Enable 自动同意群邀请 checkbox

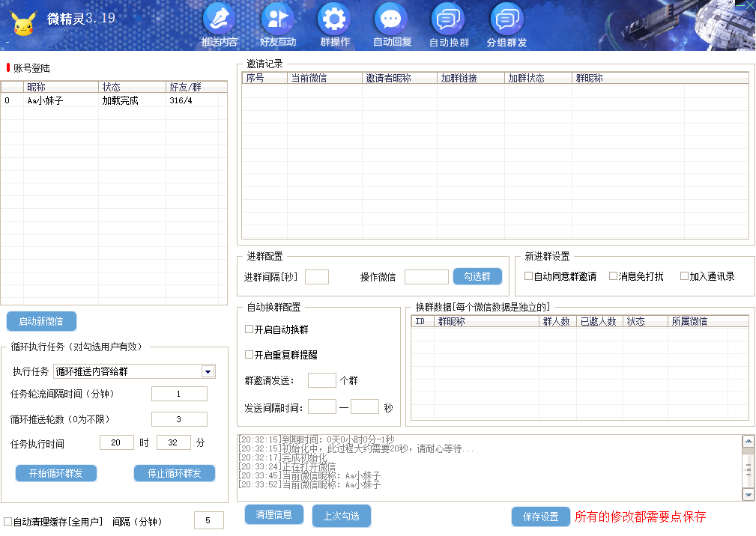[528, 275]
